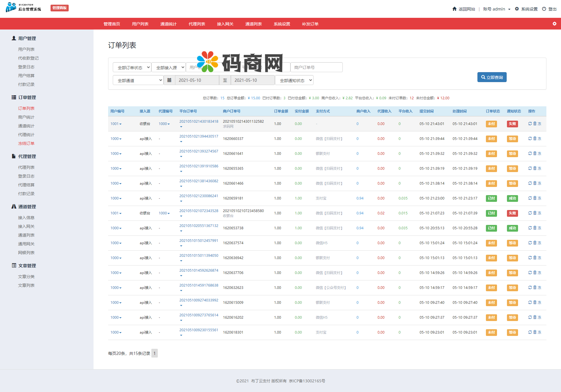Click the 立即查询 search button
The height and width of the screenshot is (392, 561).
point(492,77)
